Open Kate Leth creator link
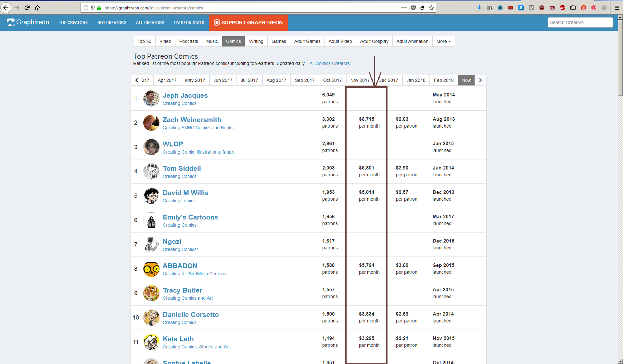The image size is (623, 364). [178, 339]
